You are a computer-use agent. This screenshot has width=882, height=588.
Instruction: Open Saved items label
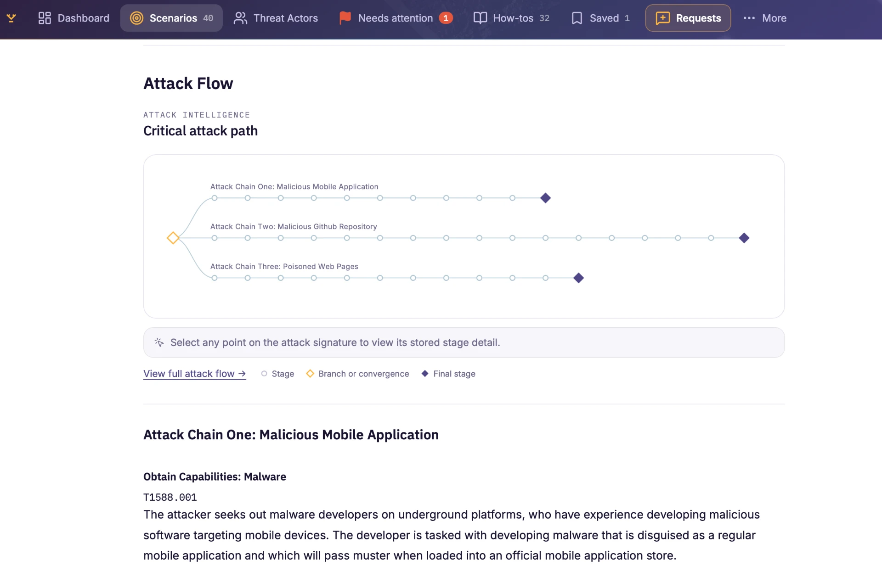click(604, 18)
